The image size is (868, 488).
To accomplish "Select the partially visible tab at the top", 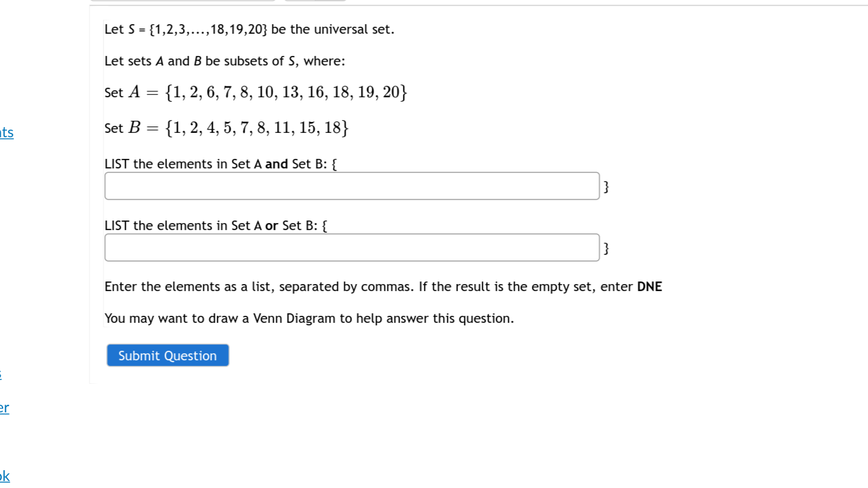I will click(x=184, y=1).
